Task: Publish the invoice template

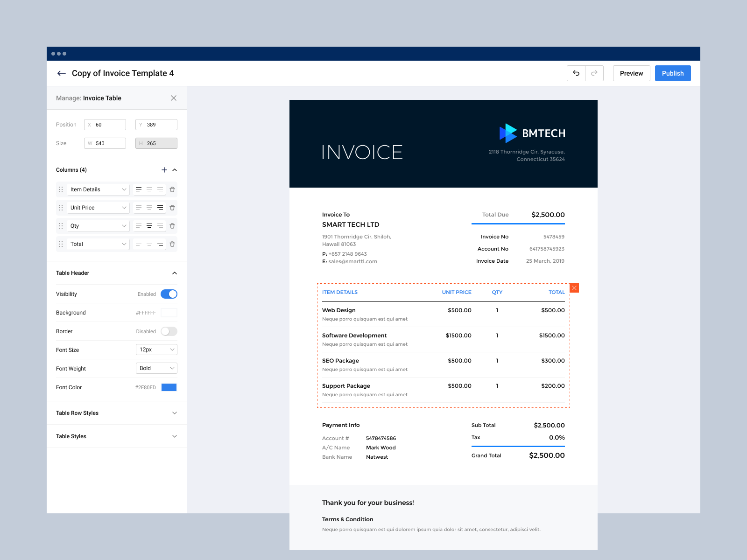Action: pos(672,73)
